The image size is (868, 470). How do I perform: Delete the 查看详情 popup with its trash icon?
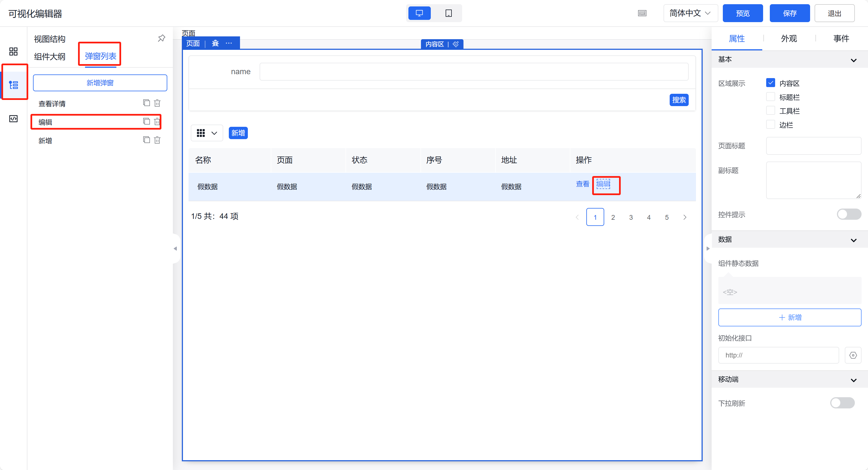click(157, 103)
